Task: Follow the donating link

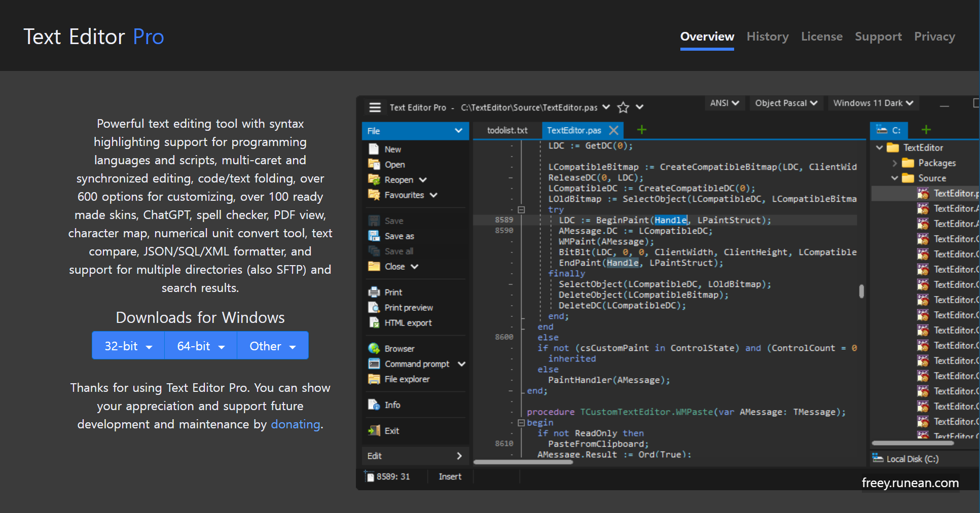Action: [x=295, y=424]
